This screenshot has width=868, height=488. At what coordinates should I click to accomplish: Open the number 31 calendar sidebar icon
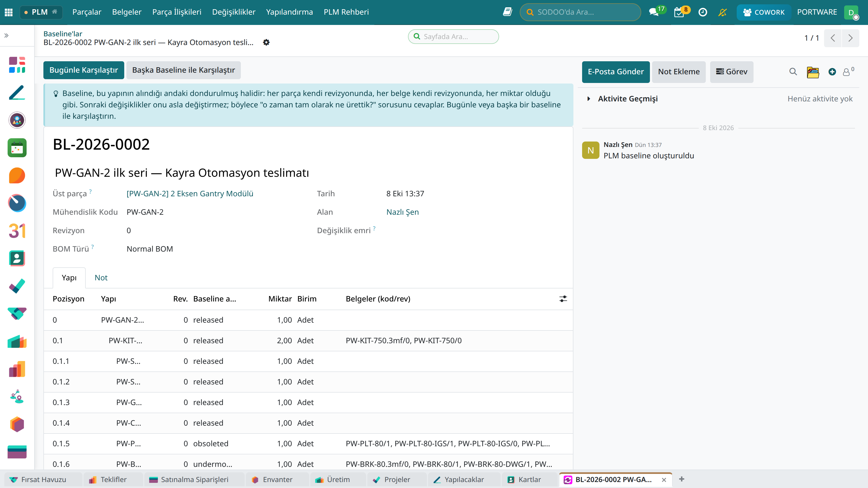coord(17,231)
